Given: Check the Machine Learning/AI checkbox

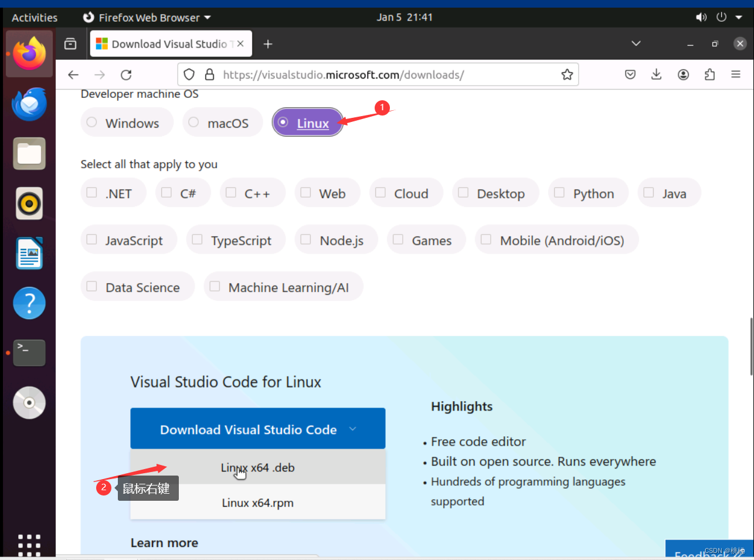Looking at the screenshot, I should 215,287.
